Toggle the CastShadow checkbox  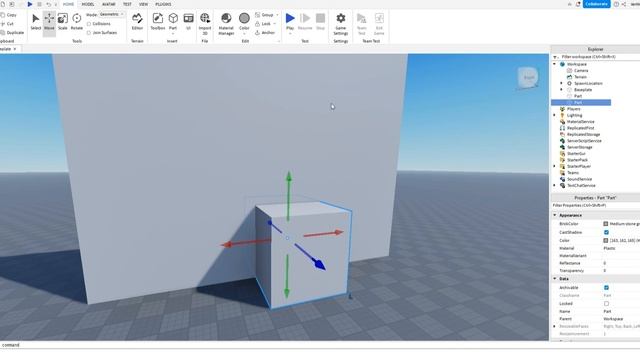tap(606, 232)
